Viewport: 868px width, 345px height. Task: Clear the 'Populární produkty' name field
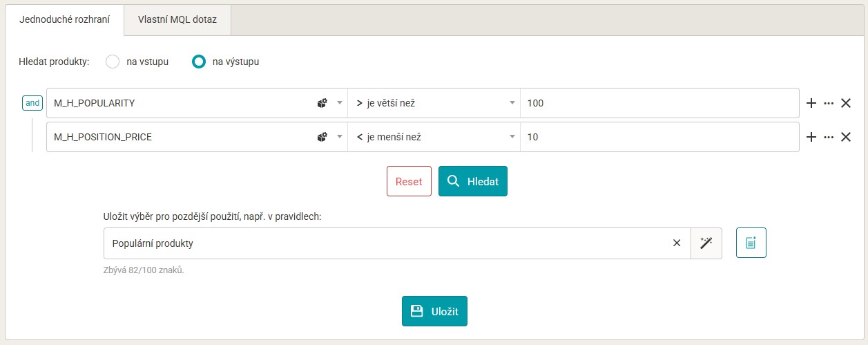point(677,243)
